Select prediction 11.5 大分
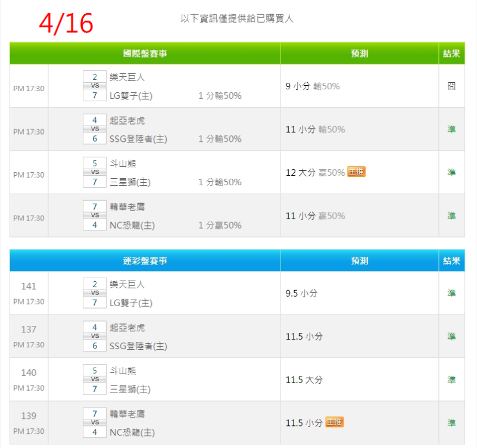The height and width of the screenshot is (448, 477). [x=304, y=380]
